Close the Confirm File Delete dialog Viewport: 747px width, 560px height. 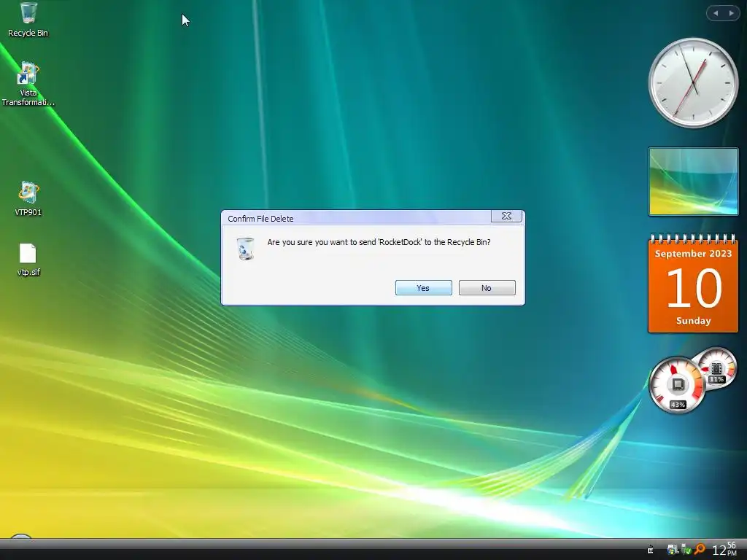point(506,216)
